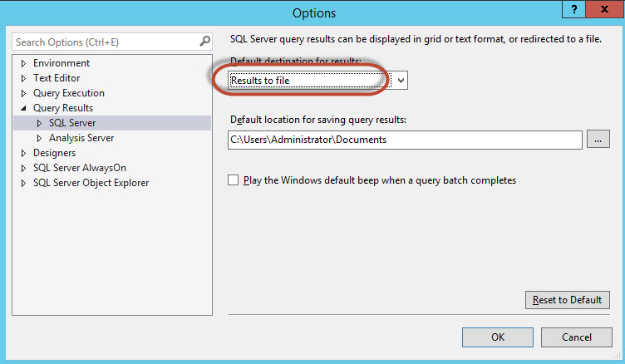The image size is (625, 364).
Task: Click the help question mark button
Action: pyautogui.click(x=572, y=10)
